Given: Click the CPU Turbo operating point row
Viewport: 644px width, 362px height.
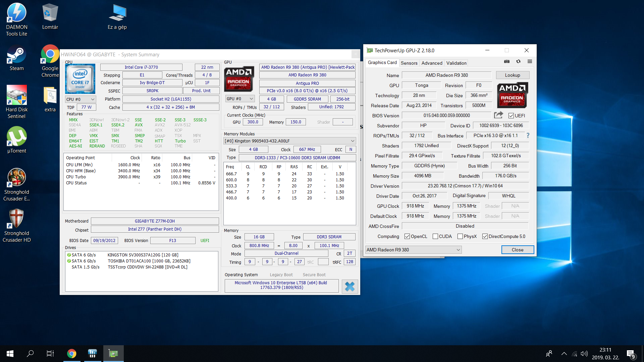Looking at the screenshot, I should [141, 177].
